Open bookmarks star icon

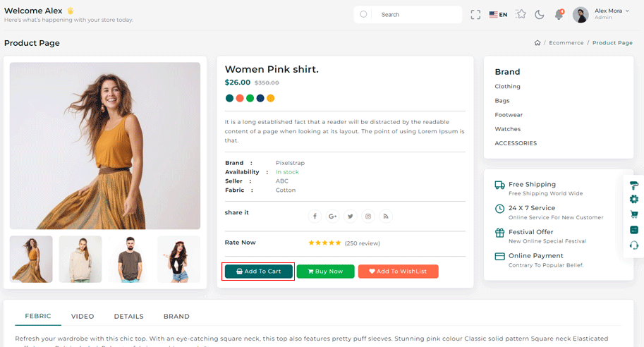click(x=521, y=14)
